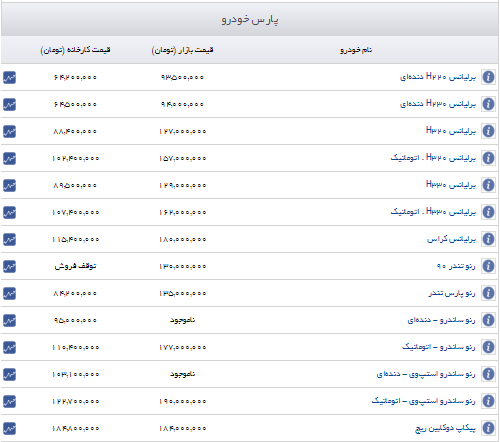500x442 pixels.
Task: Open the پیکاپ دوکابین ریچ link
Action: (445, 428)
